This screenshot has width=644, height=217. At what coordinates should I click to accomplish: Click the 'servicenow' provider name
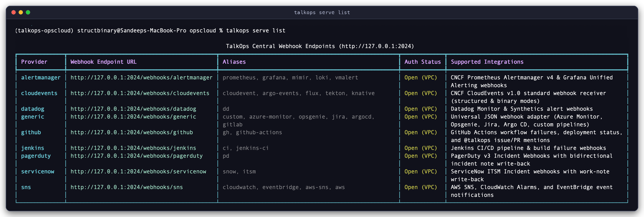37,171
